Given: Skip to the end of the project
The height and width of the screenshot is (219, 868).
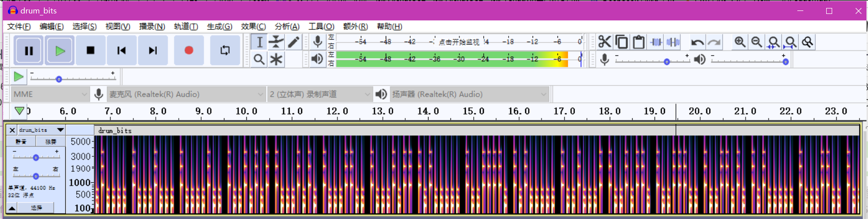Looking at the screenshot, I should pos(153,50).
